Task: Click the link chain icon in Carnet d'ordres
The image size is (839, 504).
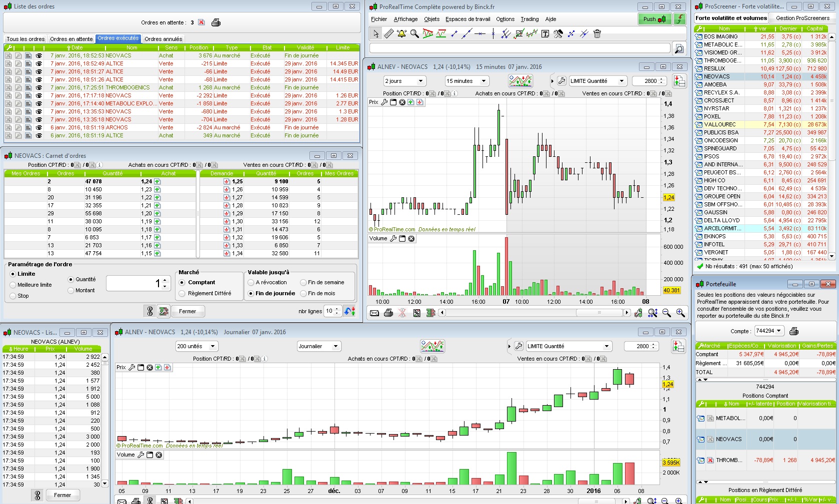Action: pos(149,311)
